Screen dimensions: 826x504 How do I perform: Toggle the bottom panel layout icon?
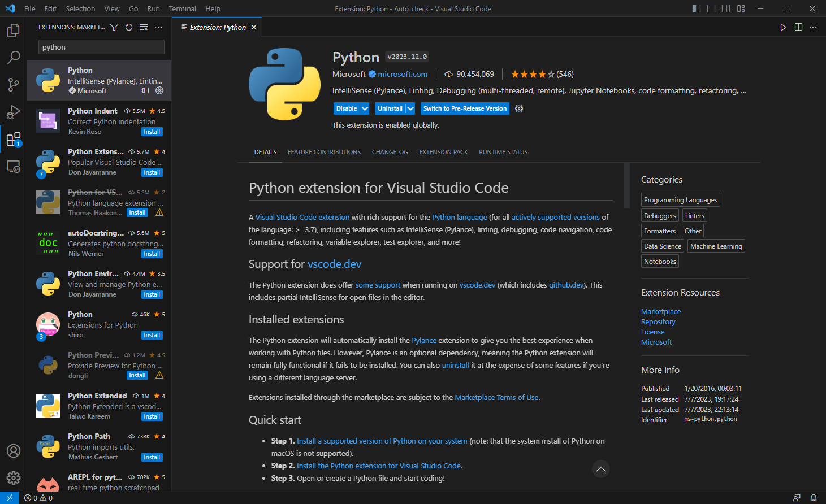pos(711,8)
